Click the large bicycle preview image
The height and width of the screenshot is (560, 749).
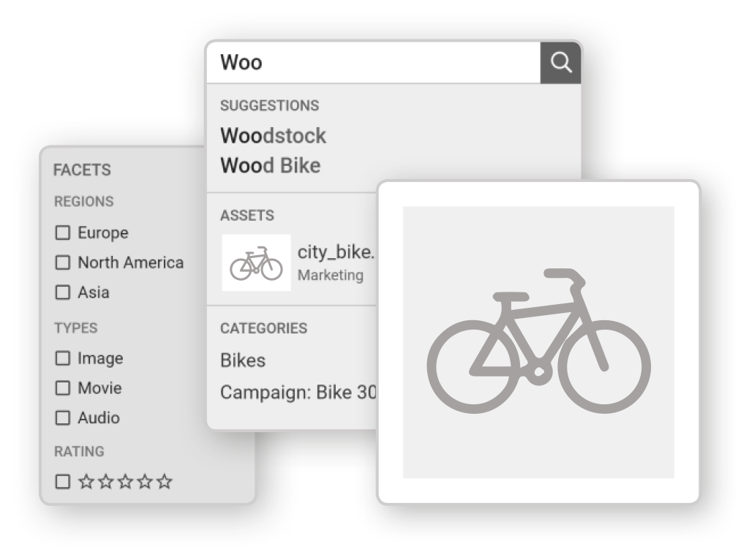pos(538,342)
